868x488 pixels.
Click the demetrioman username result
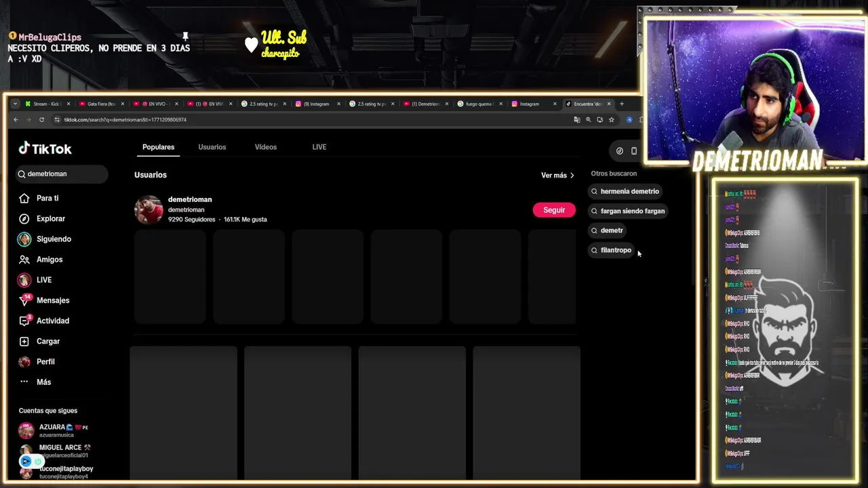click(190, 199)
